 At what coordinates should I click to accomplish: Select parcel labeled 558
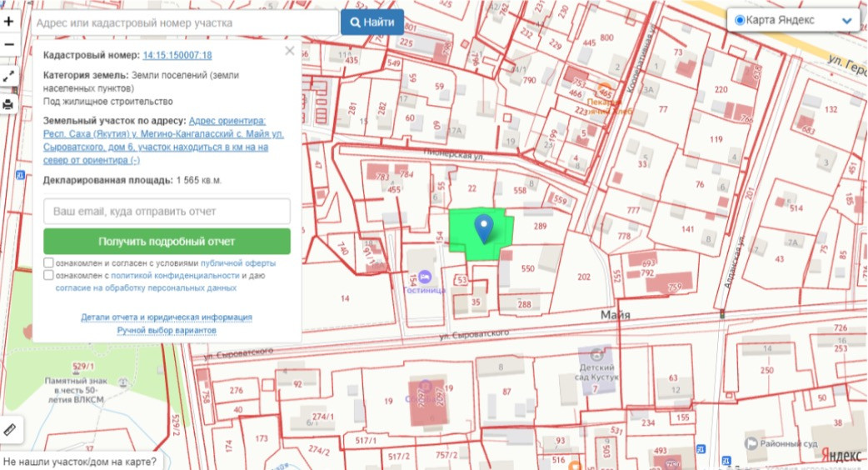point(520,191)
